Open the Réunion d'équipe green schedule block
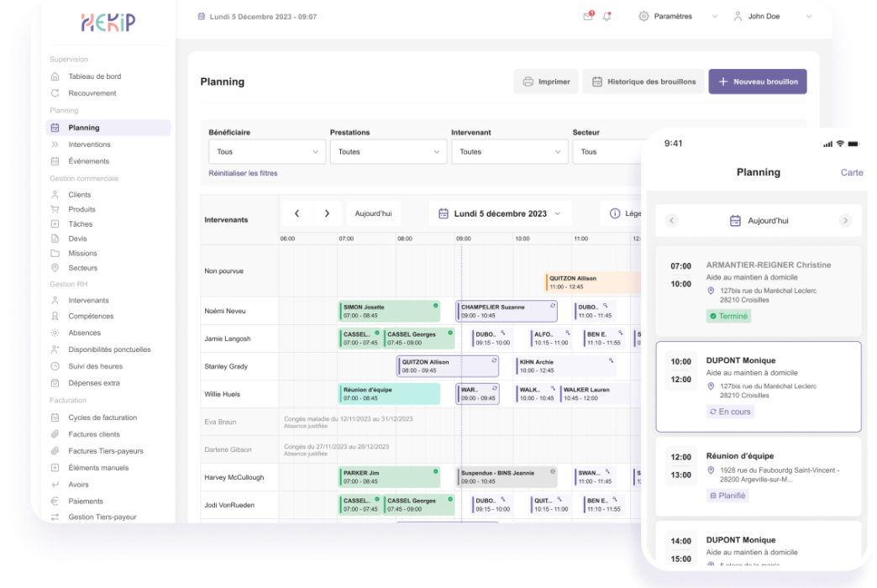The image size is (877, 588). tap(389, 394)
